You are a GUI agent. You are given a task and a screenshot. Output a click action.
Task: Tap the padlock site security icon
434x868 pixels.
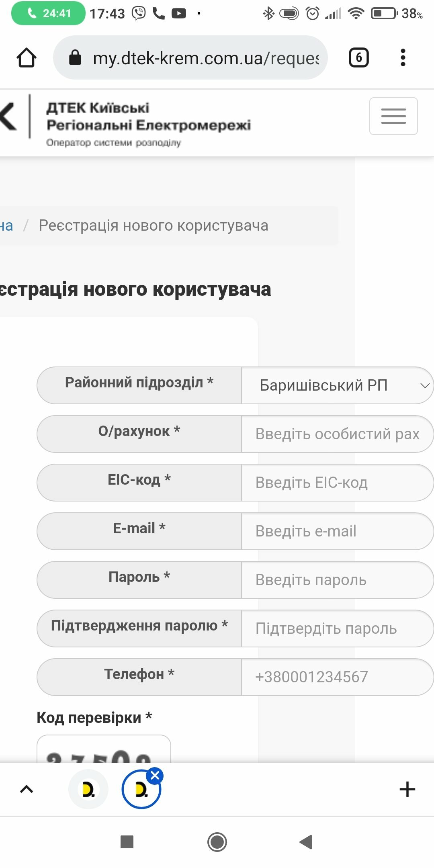(75, 57)
